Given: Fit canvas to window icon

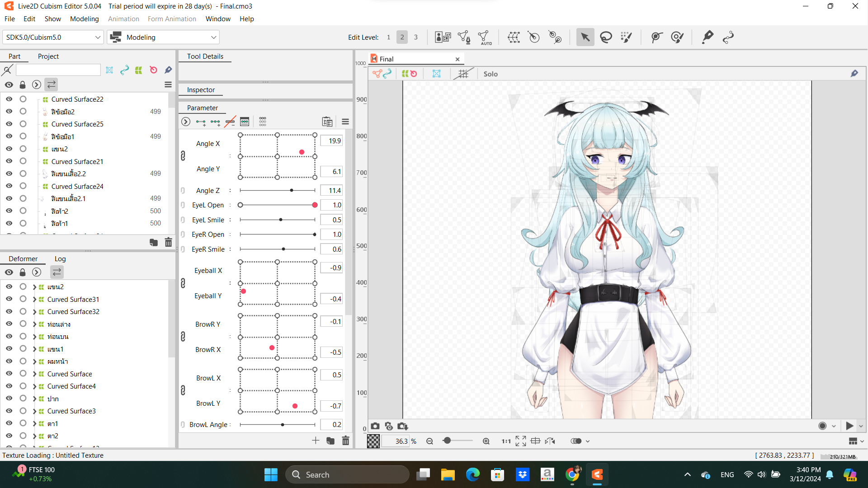Looking at the screenshot, I should tap(521, 441).
